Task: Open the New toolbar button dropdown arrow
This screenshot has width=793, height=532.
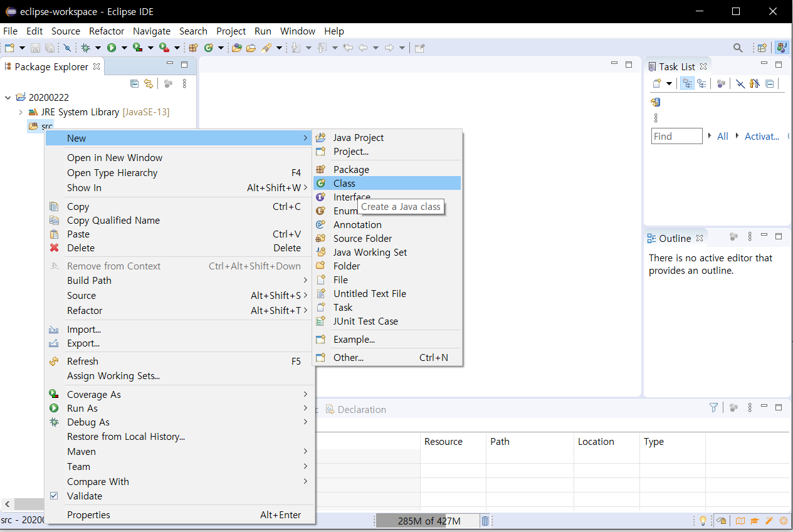Action: point(22,48)
